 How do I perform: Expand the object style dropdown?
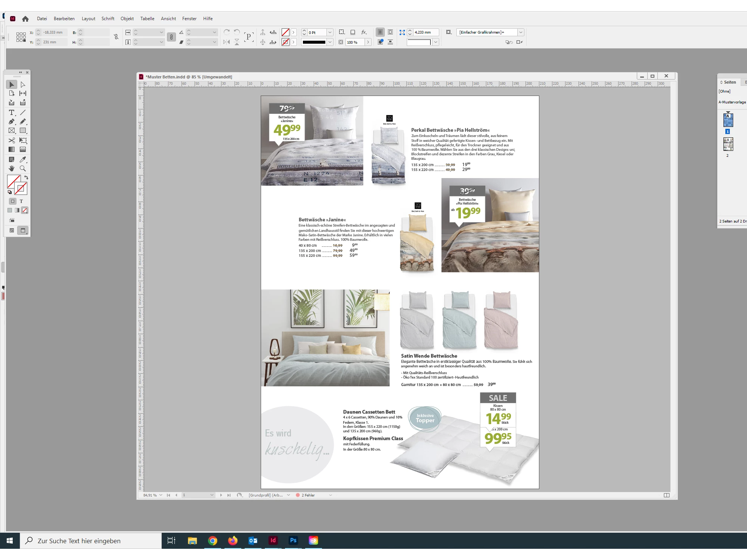pyautogui.click(x=521, y=32)
